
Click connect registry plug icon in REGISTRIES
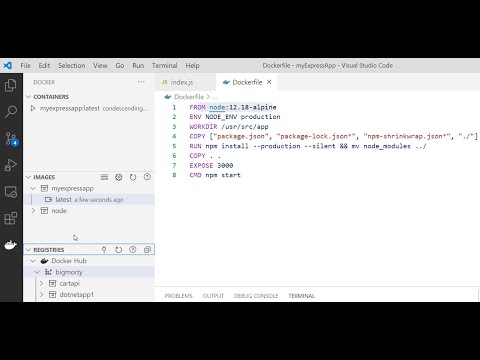coord(104,250)
